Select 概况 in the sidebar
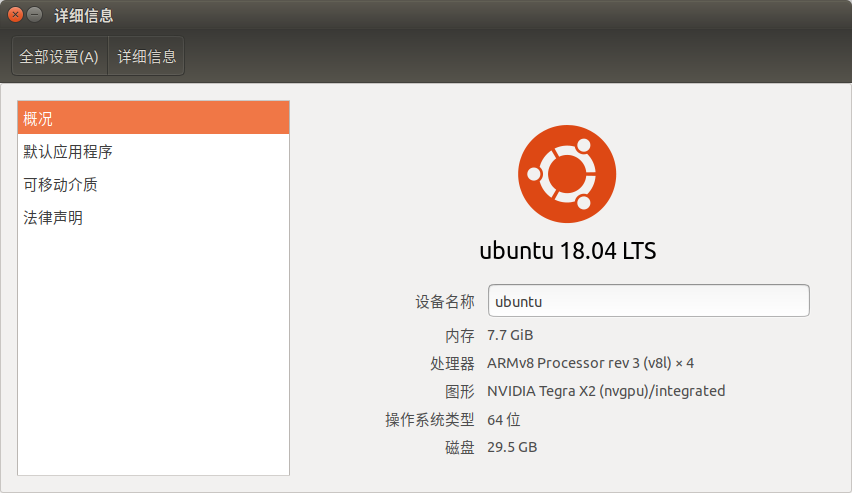The image size is (852, 493). click(153, 118)
